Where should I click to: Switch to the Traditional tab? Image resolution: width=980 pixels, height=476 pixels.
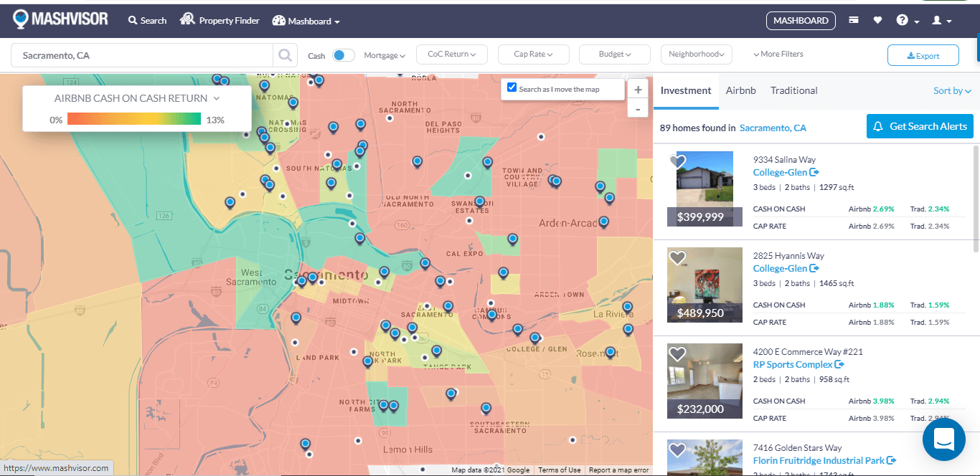[793, 90]
